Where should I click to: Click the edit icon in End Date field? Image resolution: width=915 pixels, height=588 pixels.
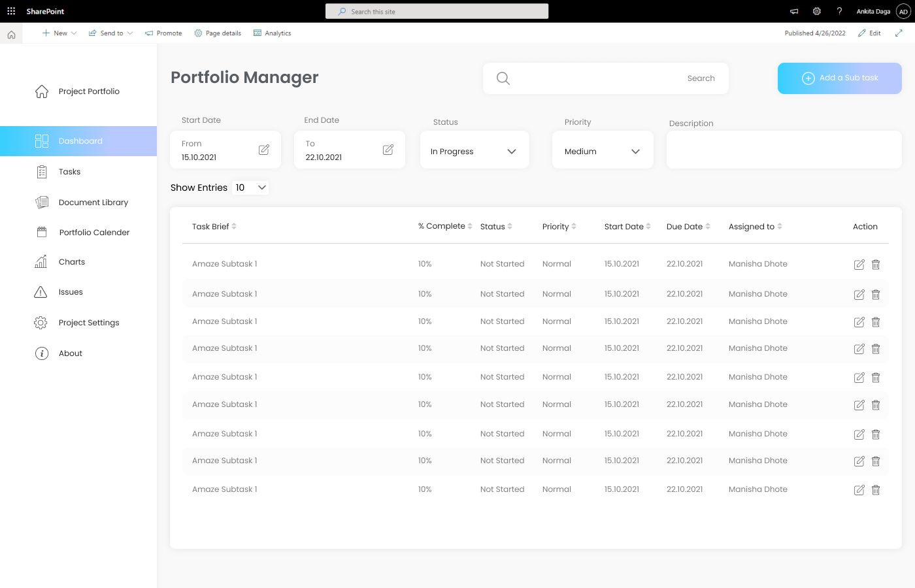[x=388, y=150]
